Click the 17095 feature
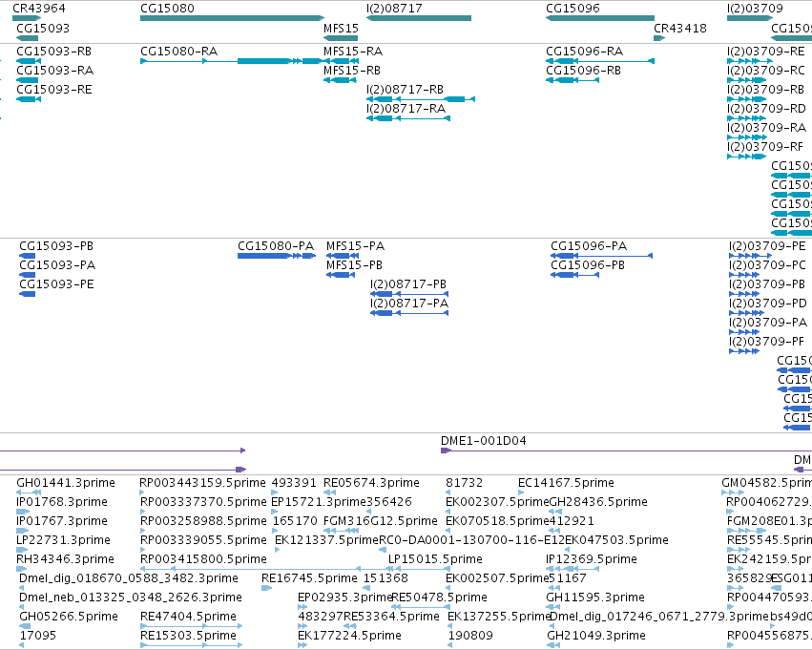Screen dimensions: 812x650 coord(21,645)
